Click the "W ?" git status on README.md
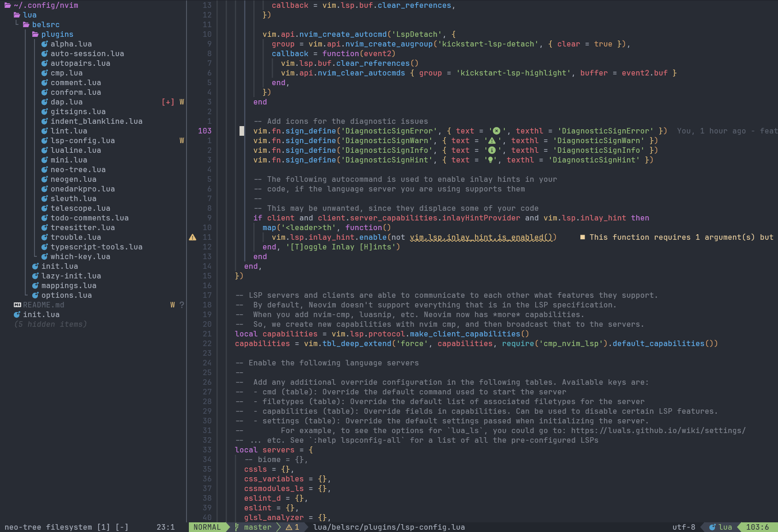Viewport: 778px width, 532px height. [x=177, y=305]
